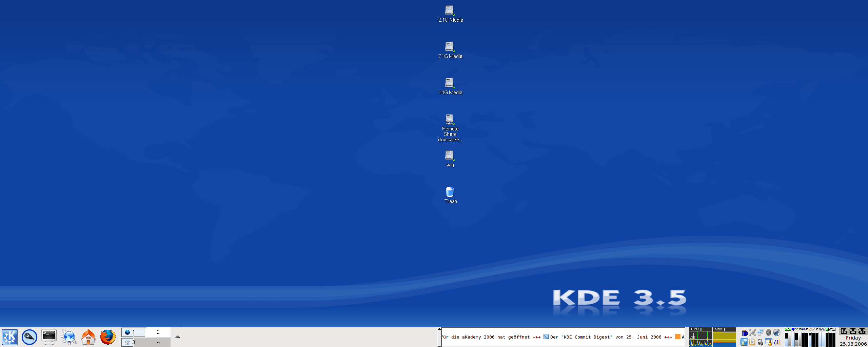The width and height of the screenshot is (868, 347).
Task: Open the 2.1G Media drive
Action: [450, 14]
